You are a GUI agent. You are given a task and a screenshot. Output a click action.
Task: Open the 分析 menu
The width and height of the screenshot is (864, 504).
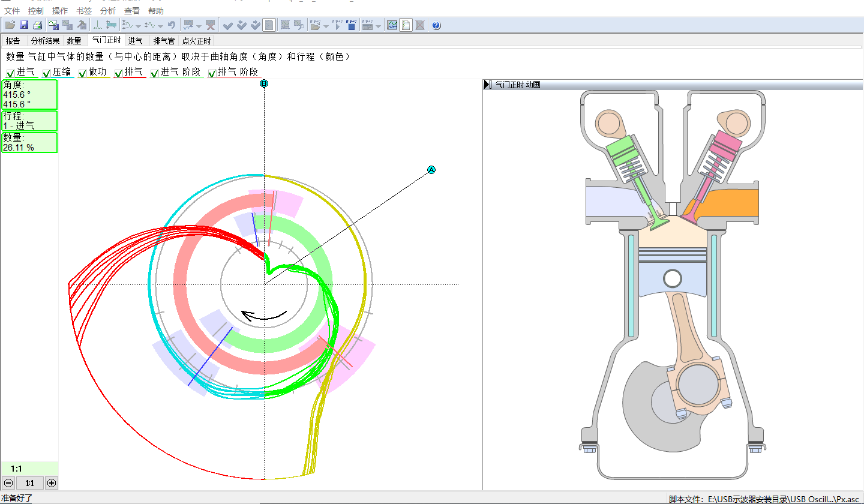pos(108,11)
